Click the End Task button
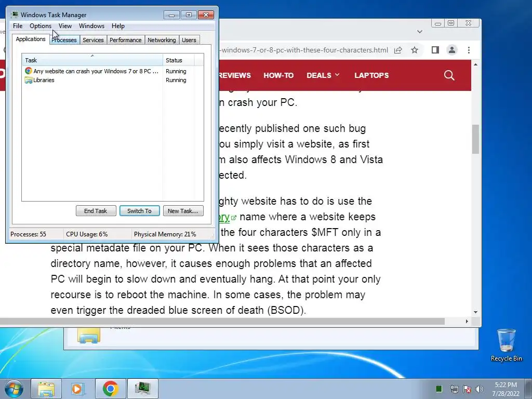532x399 pixels. click(x=96, y=211)
